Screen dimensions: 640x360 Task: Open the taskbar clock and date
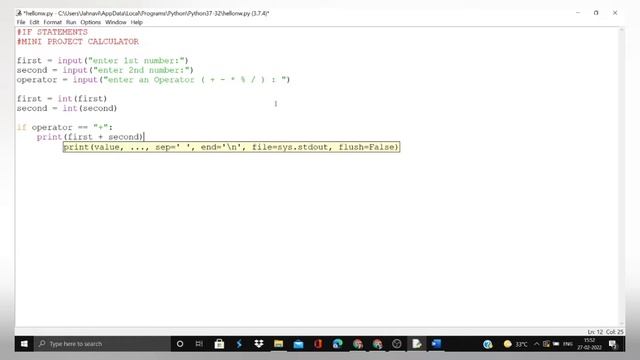(x=589, y=344)
